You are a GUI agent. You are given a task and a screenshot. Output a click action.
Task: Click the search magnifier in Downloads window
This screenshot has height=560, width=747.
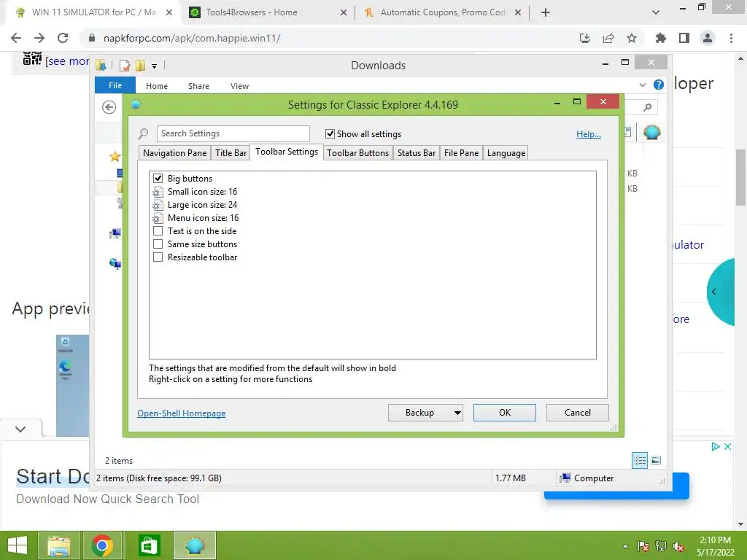point(647,107)
